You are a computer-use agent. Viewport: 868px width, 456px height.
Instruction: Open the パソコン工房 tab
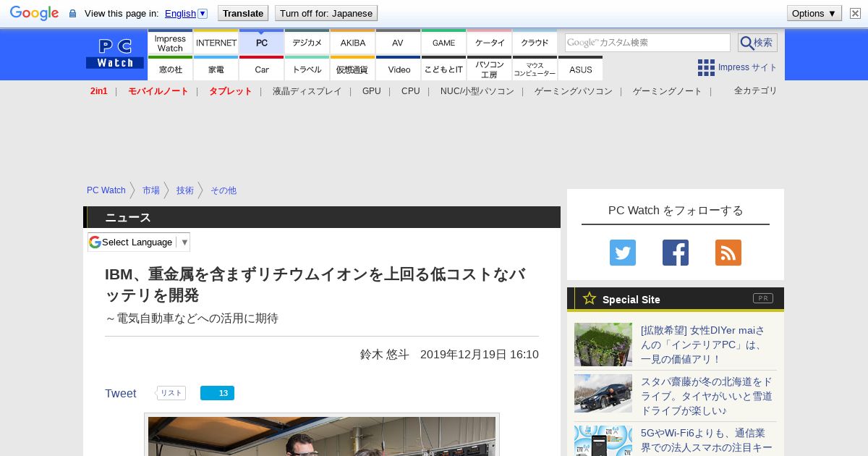(490, 69)
